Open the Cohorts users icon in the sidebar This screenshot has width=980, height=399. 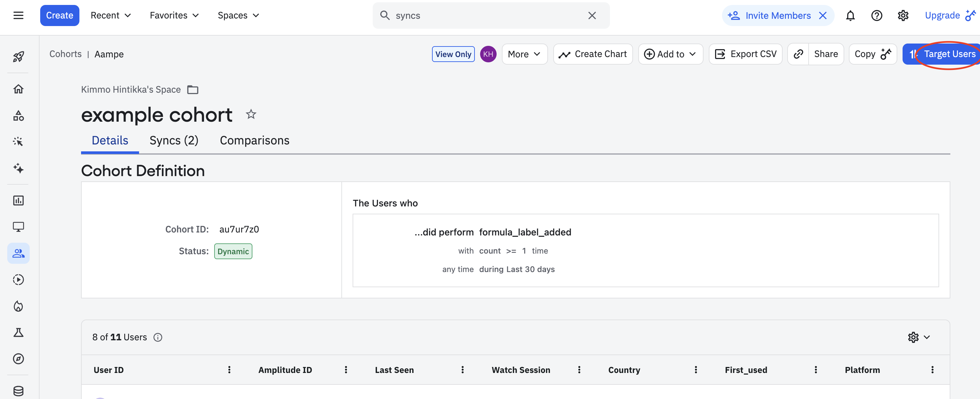(18, 253)
